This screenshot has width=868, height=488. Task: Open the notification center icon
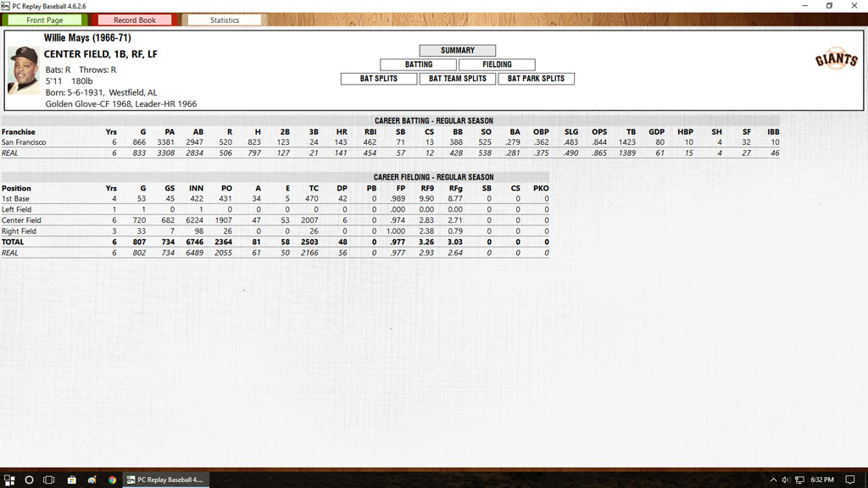coord(850,480)
